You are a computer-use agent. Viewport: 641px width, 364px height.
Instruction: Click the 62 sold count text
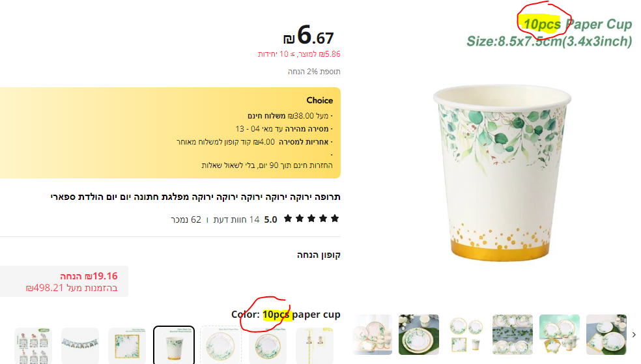(186, 220)
